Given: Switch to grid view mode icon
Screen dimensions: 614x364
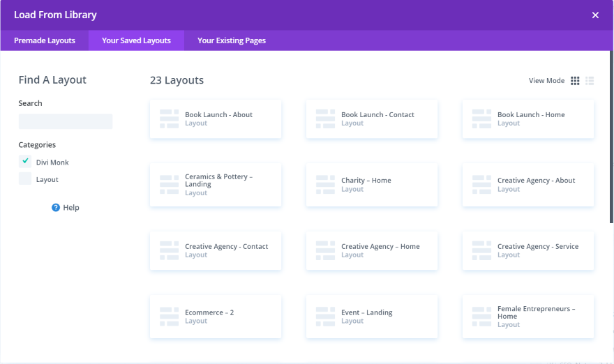Looking at the screenshot, I should 575,81.
